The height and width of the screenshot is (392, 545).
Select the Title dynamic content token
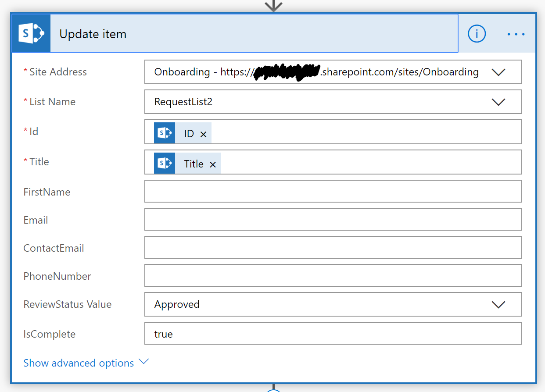pyautogui.click(x=187, y=164)
